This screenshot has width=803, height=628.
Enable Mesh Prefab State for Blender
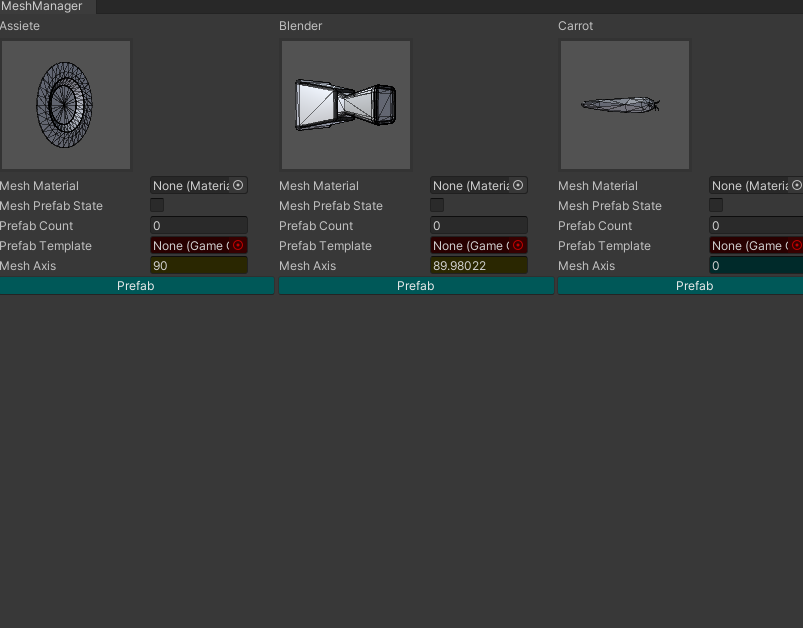[437, 205]
